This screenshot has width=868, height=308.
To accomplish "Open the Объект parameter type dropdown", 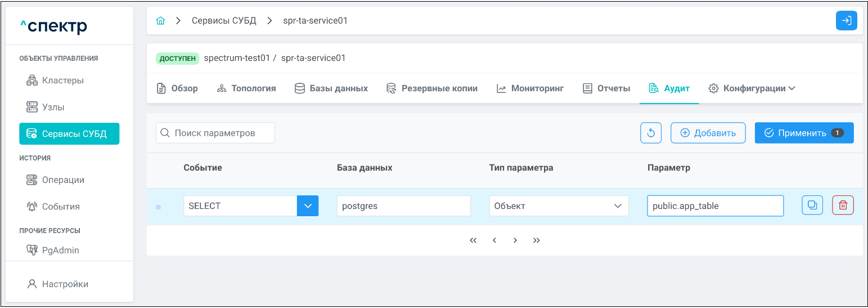I will tap(559, 206).
